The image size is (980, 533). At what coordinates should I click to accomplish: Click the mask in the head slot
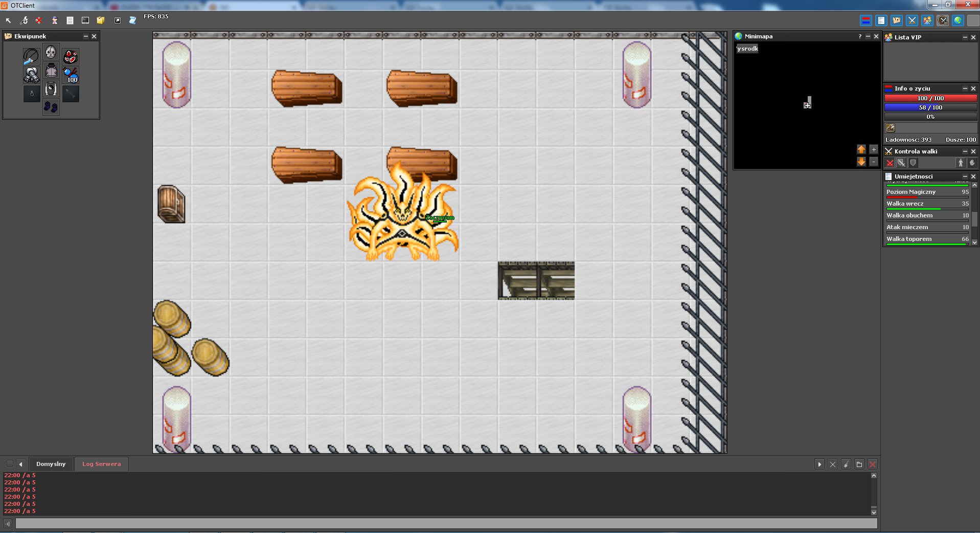[x=51, y=52]
